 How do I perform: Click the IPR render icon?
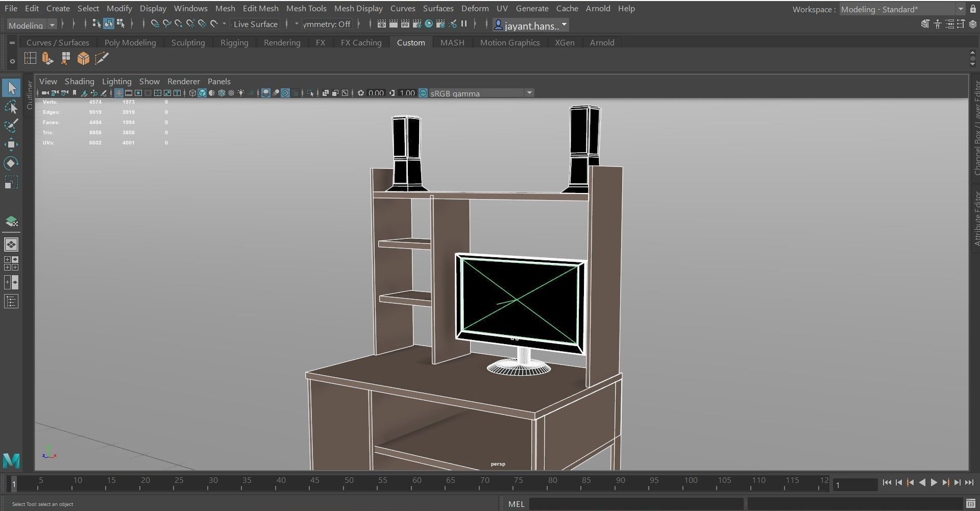pos(405,23)
